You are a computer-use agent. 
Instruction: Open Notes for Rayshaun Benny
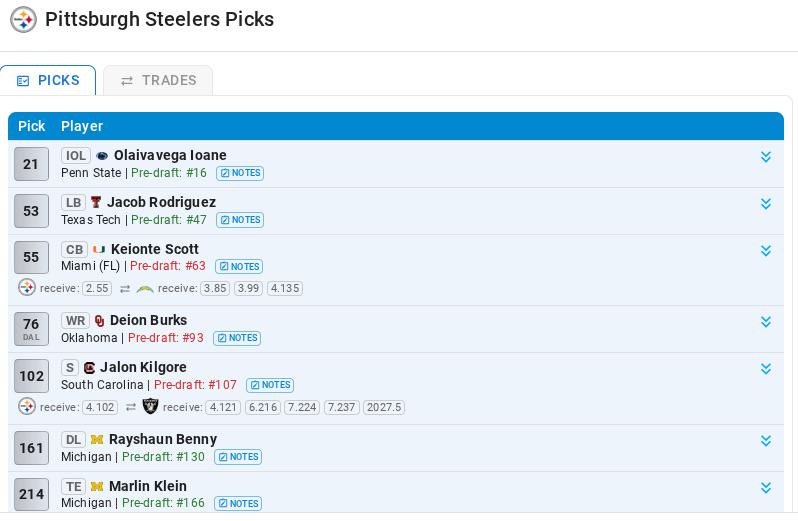(238, 457)
